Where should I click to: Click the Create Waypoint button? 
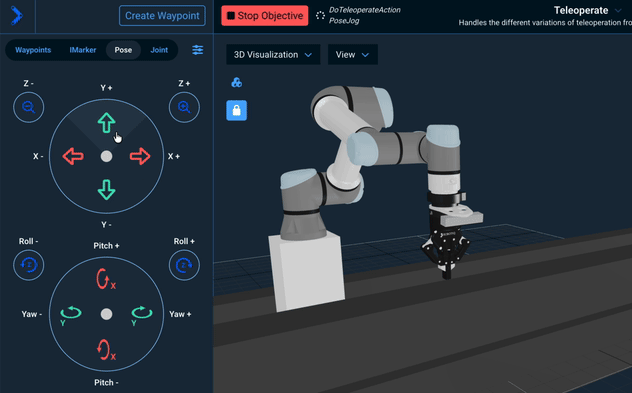pos(162,16)
